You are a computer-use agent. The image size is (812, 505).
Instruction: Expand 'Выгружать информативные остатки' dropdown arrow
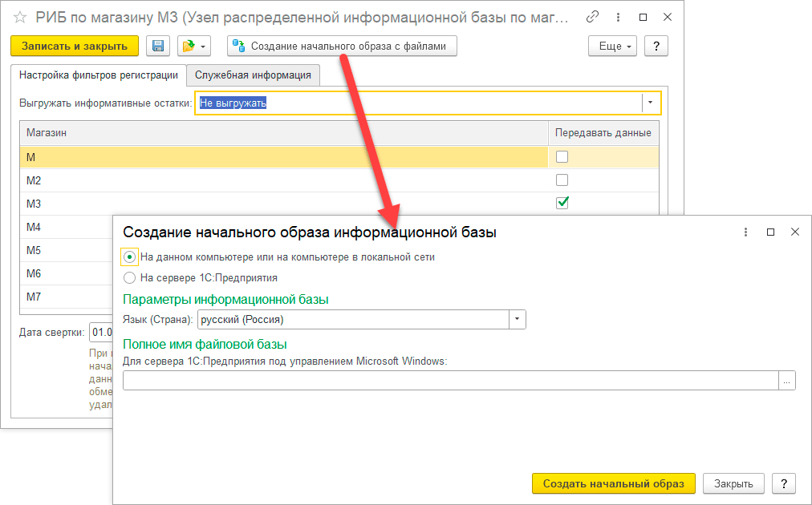coord(651,103)
